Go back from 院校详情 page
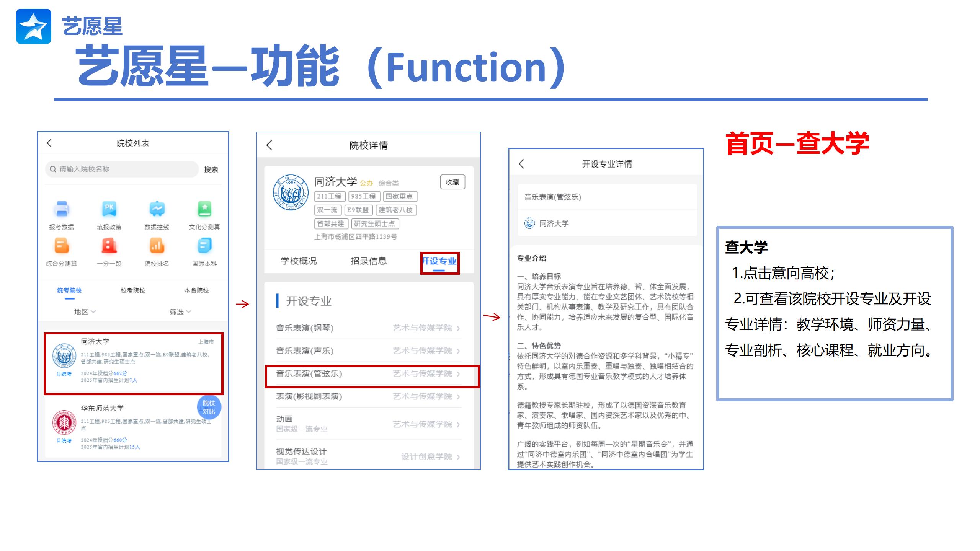This screenshot has height=551, width=980. [x=269, y=145]
